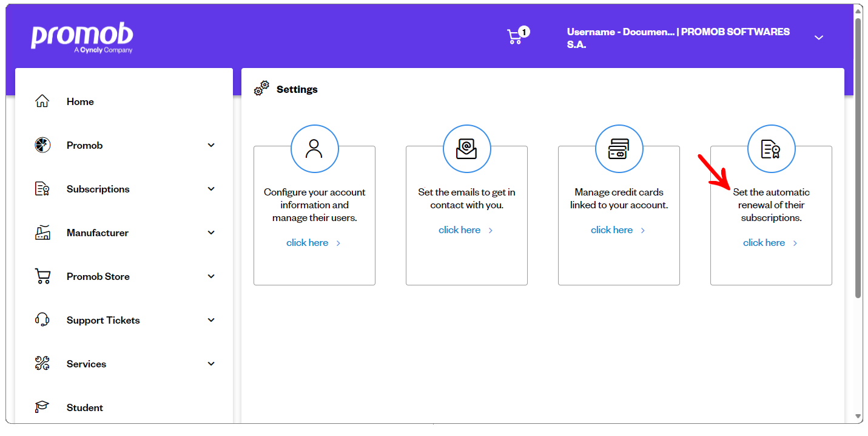
Task: Click the credit cards circle icon
Action: pyautogui.click(x=619, y=149)
